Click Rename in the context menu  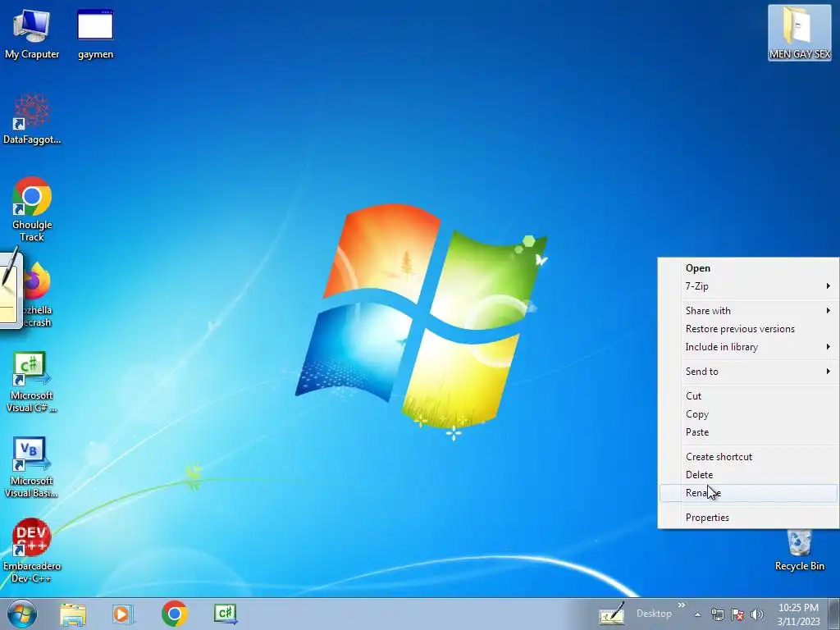click(x=749, y=493)
